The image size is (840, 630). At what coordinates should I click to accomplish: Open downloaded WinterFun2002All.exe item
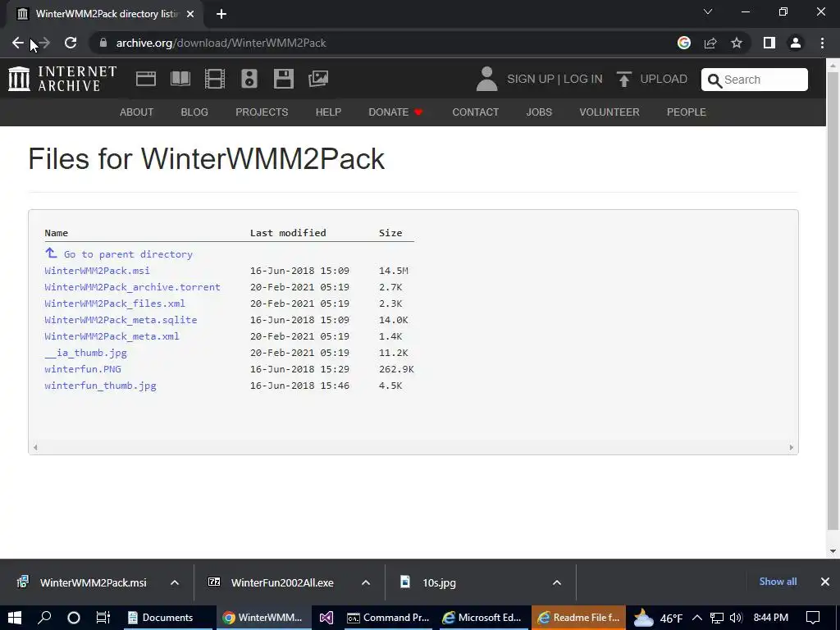click(271, 582)
